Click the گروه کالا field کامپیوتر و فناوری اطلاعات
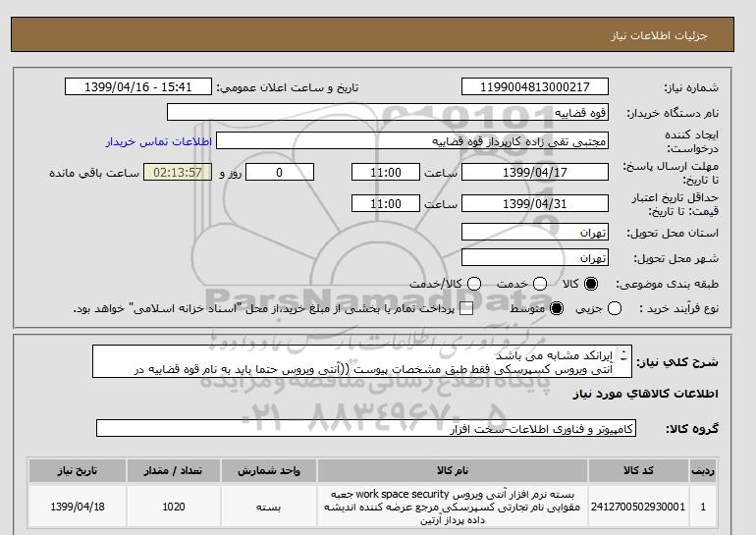The width and height of the screenshot is (756, 535). 366,428
